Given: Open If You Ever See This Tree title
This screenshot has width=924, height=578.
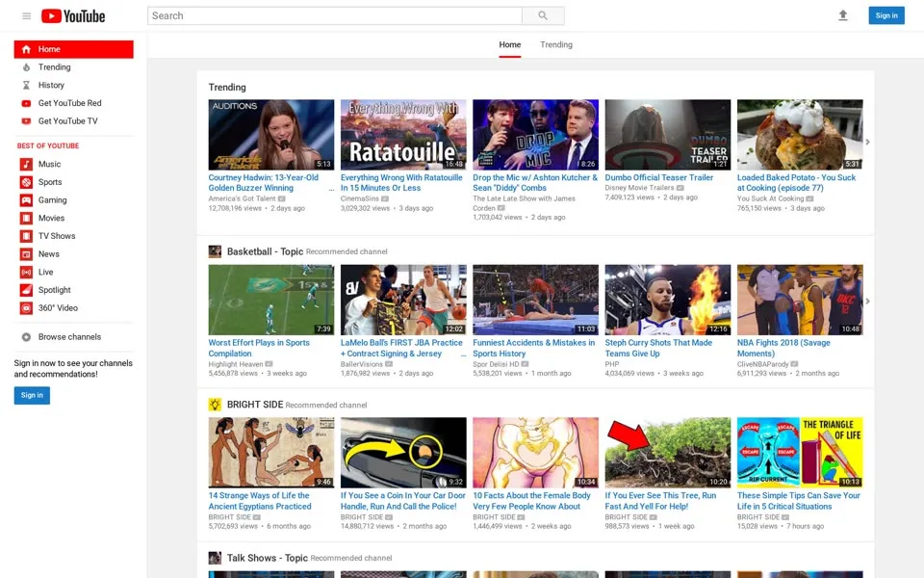Looking at the screenshot, I should coord(660,501).
